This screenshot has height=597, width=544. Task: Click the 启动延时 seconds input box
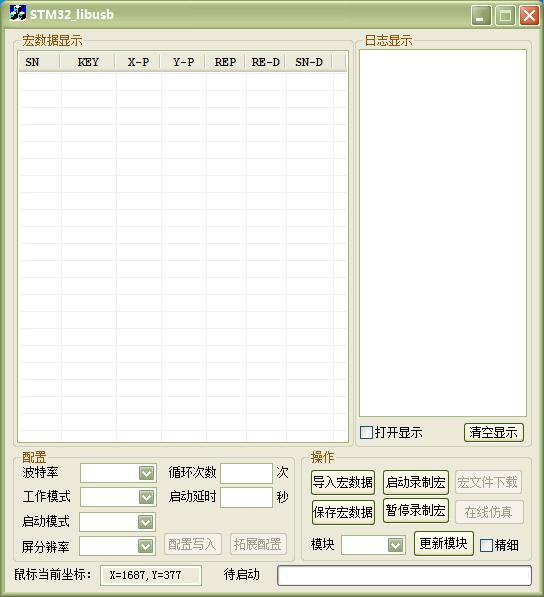tap(246, 497)
